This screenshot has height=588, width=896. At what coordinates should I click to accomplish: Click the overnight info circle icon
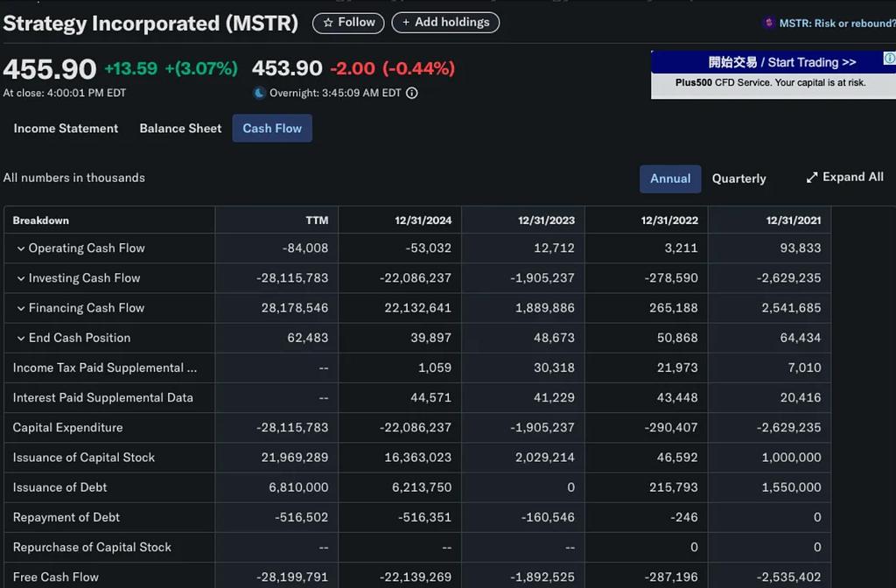(x=412, y=93)
